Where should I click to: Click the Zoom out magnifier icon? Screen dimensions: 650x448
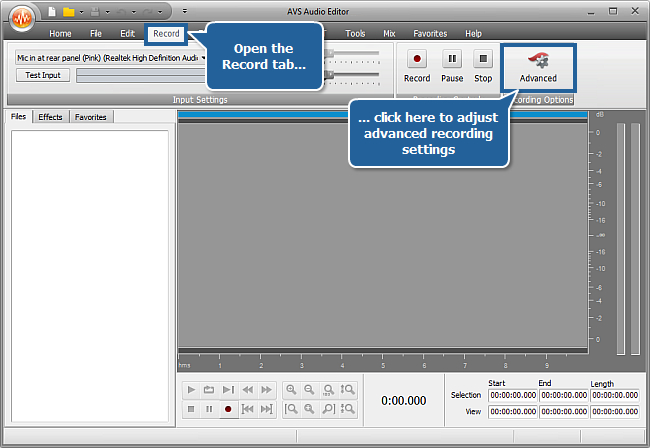[x=309, y=390]
